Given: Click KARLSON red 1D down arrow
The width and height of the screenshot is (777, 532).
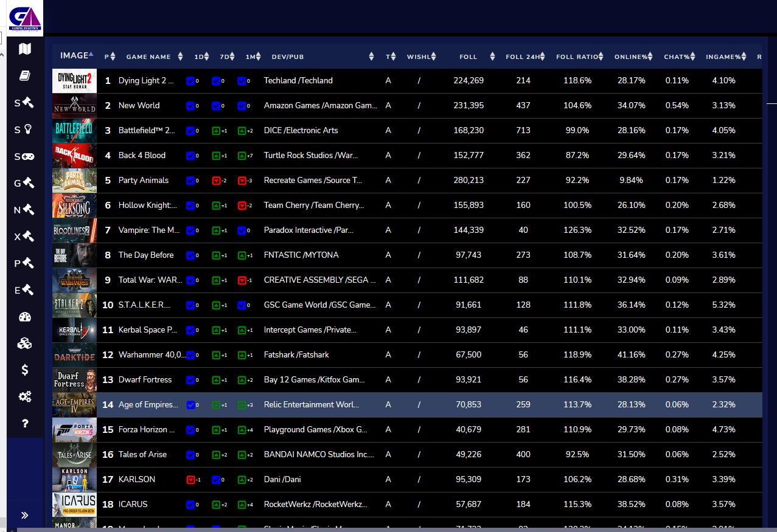Looking at the screenshot, I should 190,480.
